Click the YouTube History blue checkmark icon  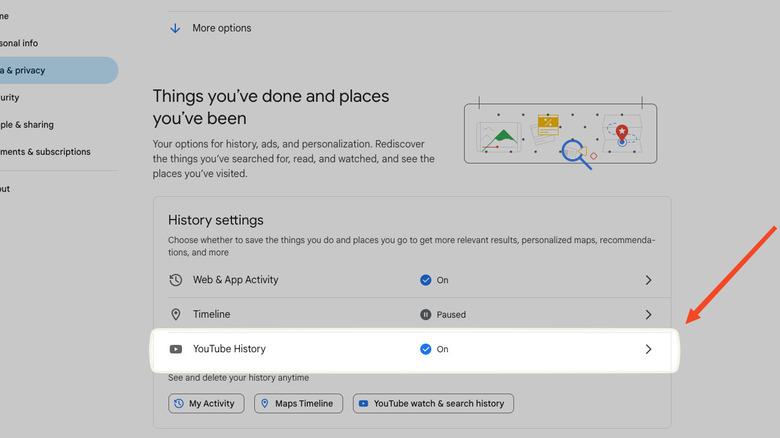click(426, 349)
